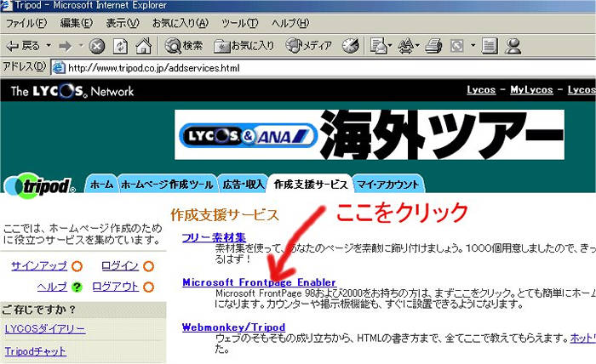Image resolution: width=596 pixels, height=364 pixels.
Task: Open the ツール(T) menu
Action: 240,23
